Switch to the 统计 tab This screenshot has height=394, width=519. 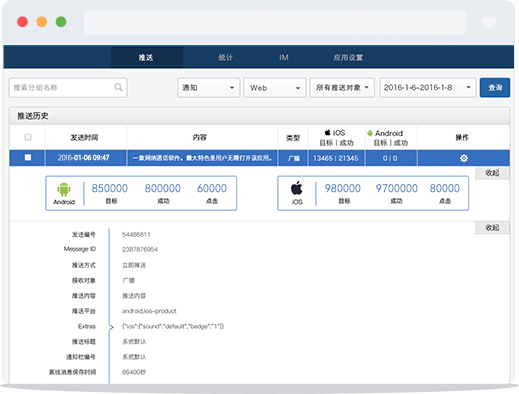(225, 57)
